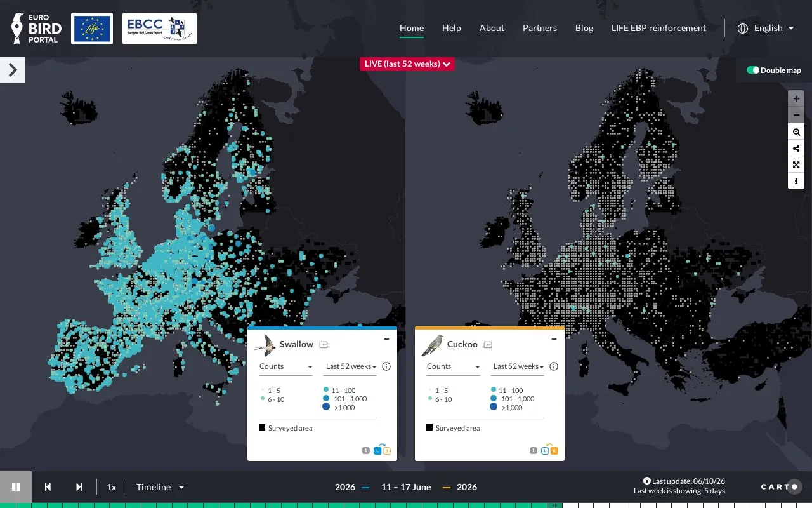The width and height of the screenshot is (812, 508).
Task: Open the Help page
Action: 452,28
